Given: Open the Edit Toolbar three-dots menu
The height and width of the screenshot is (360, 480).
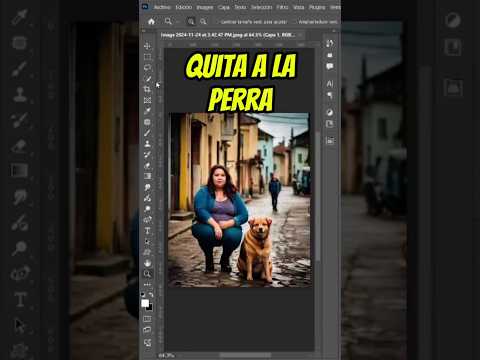Looking at the screenshot, I should point(147,285).
